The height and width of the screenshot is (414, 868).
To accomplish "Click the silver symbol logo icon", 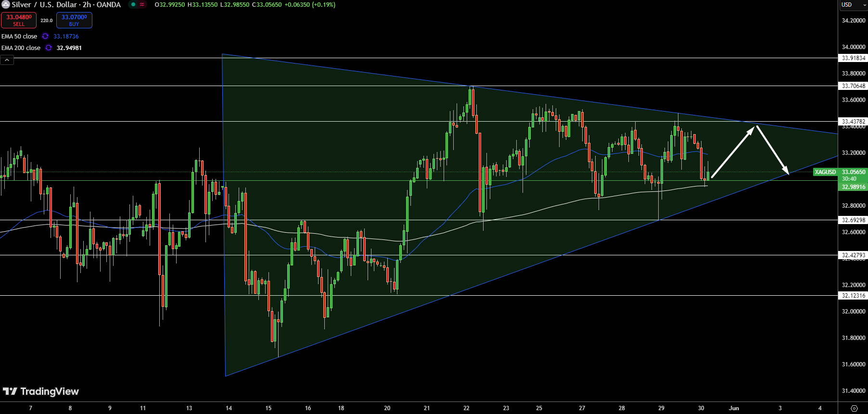I will [x=5, y=5].
